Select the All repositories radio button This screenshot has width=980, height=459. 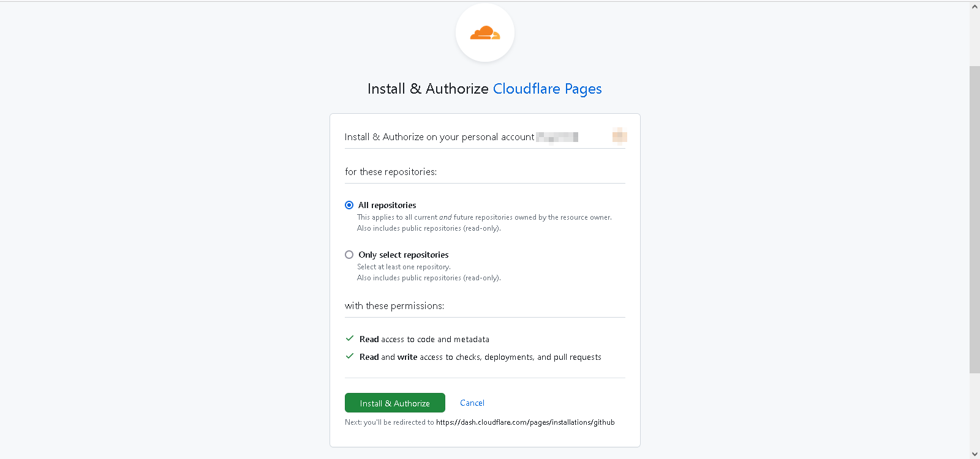(x=349, y=205)
